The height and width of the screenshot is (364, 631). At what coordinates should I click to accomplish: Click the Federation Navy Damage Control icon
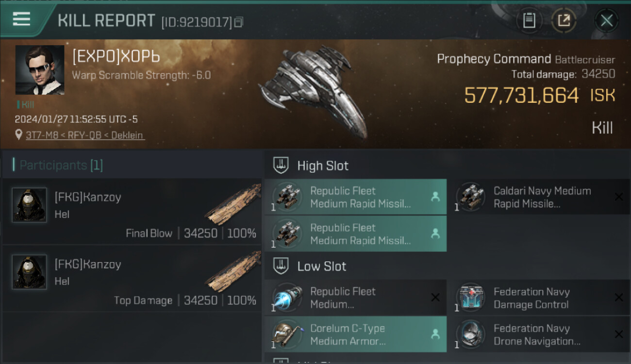(x=470, y=298)
